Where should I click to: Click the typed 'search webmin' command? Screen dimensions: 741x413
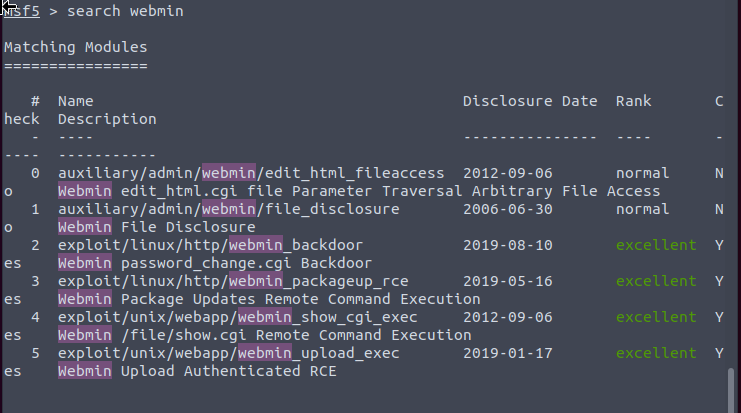[125, 11]
